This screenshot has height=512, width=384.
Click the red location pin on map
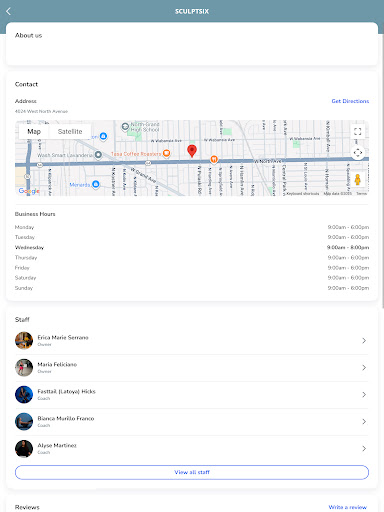[x=192, y=151]
